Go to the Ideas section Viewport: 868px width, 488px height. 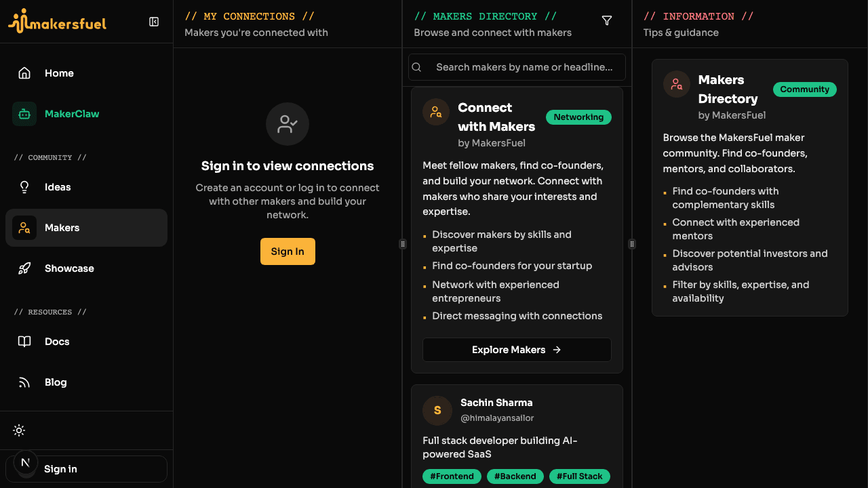pyautogui.click(x=86, y=187)
